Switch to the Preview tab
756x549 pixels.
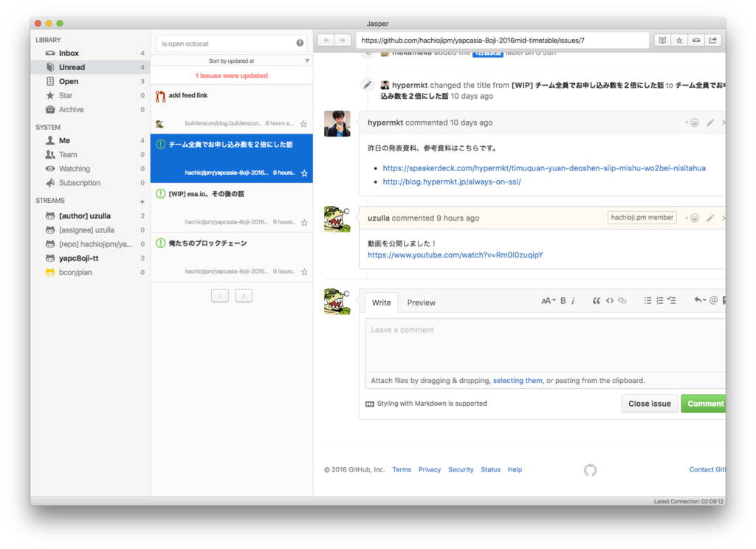421,303
